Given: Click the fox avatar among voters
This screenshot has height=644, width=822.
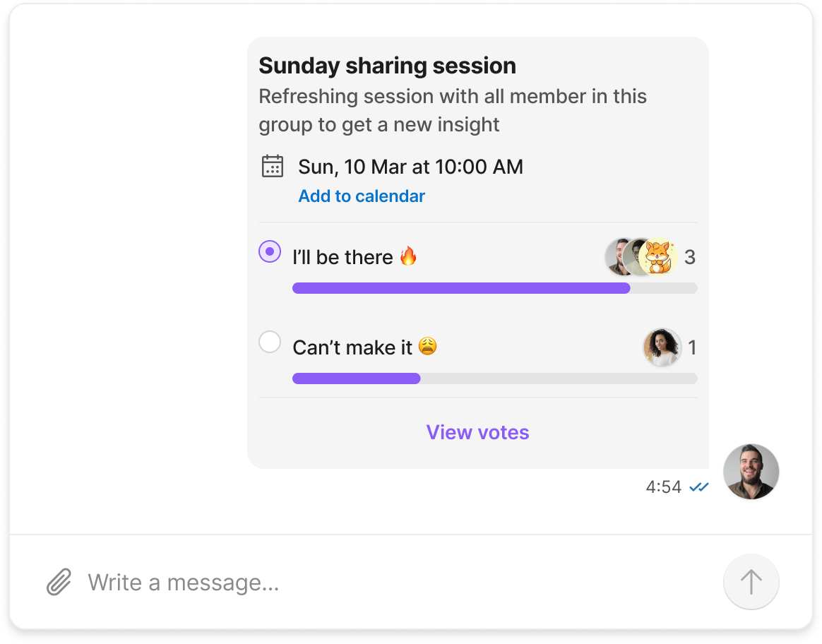Looking at the screenshot, I should pos(658,257).
